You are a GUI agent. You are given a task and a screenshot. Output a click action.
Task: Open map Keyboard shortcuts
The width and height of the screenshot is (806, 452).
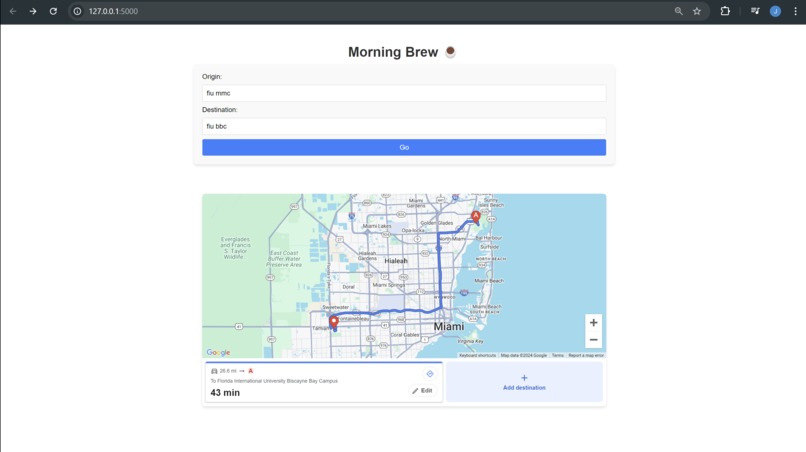tap(477, 355)
